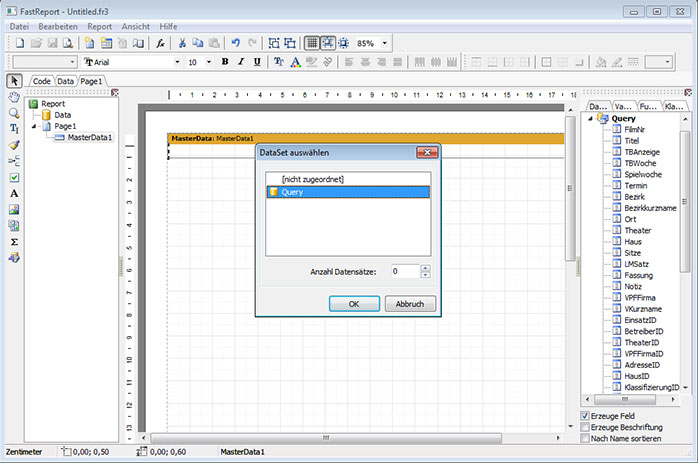Check the Nach Name sortieren option

click(x=585, y=438)
